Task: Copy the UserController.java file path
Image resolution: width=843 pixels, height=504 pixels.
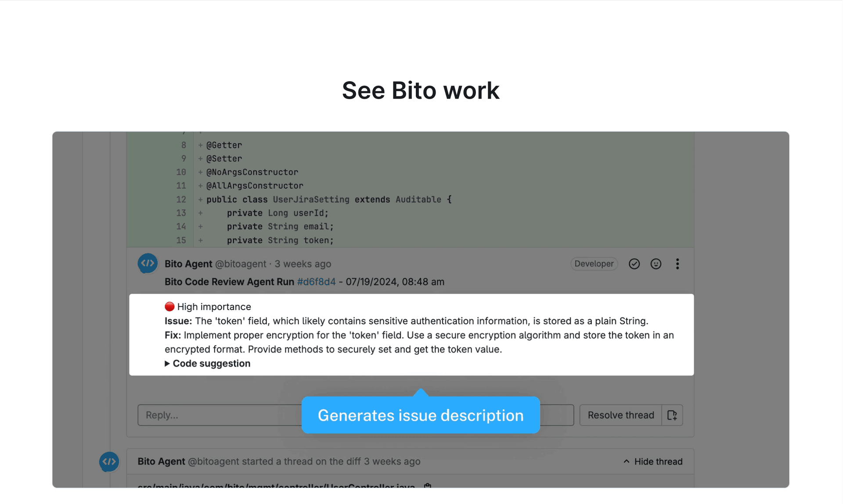Action: [428, 486]
